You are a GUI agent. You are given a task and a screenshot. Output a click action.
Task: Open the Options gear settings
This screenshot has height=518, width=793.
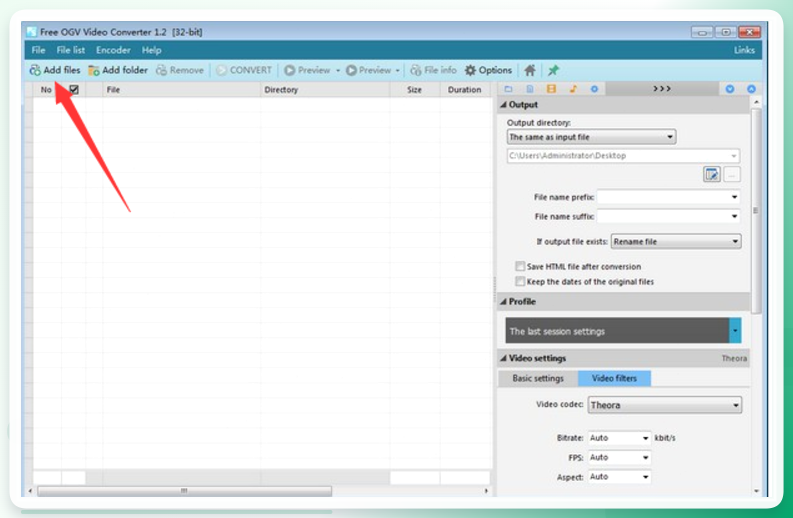488,70
